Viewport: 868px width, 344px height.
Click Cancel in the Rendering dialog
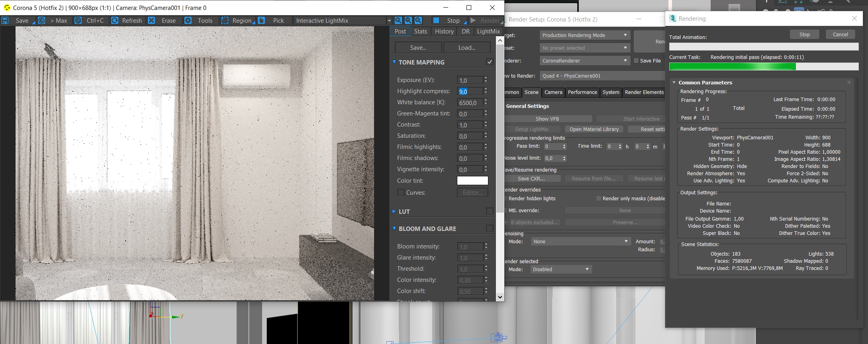pyautogui.click(x=840, y=35)
